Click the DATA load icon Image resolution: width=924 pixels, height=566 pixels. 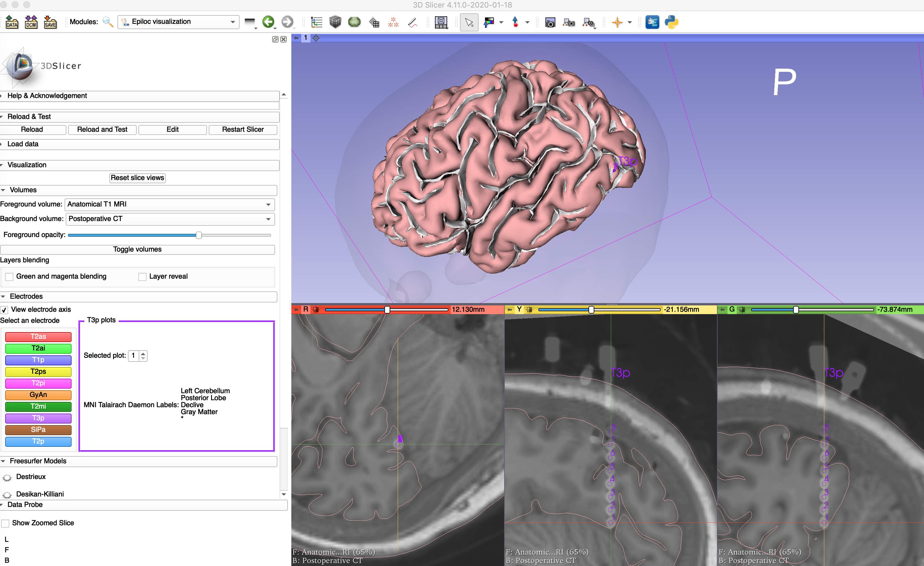(x=12, y=22)
